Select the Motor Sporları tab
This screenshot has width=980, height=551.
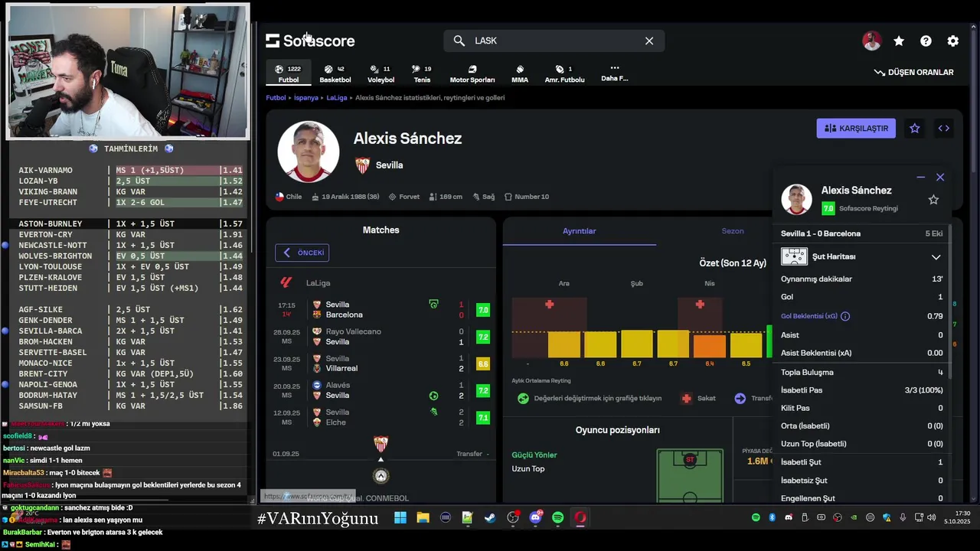click(472, 73)
